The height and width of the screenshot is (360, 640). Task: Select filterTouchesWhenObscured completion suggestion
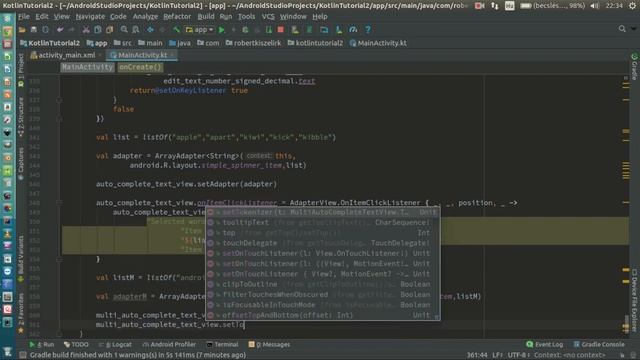point(322,294)
